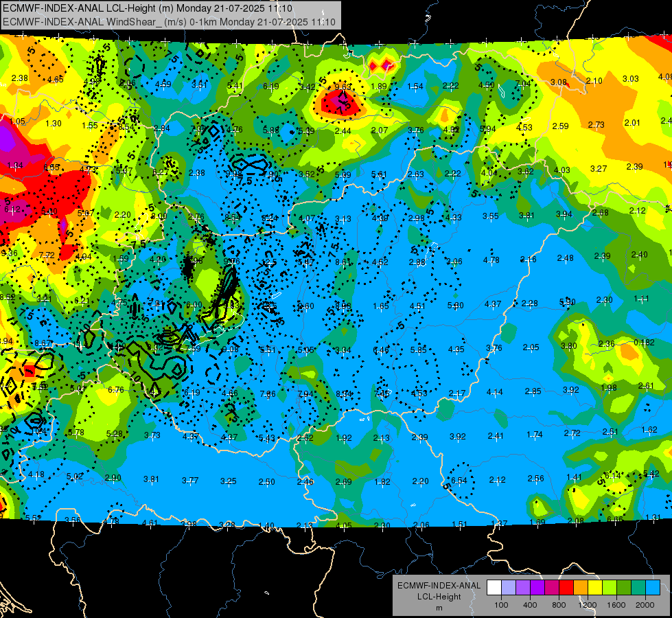Click the grid value 1.41
The height and width of the screenshot is (618, 672).
pyautogui.click(x=574, y=477)
